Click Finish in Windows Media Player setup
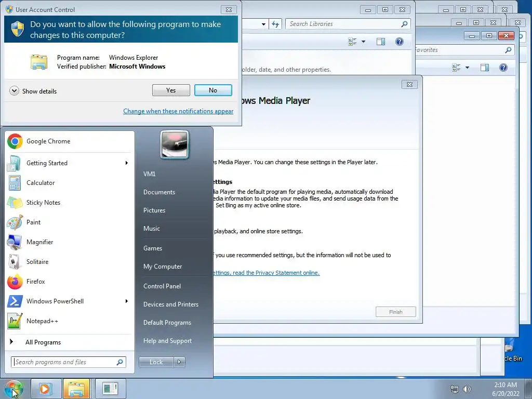532x399 pixels. pyautogui.click(x=395, y=312)
